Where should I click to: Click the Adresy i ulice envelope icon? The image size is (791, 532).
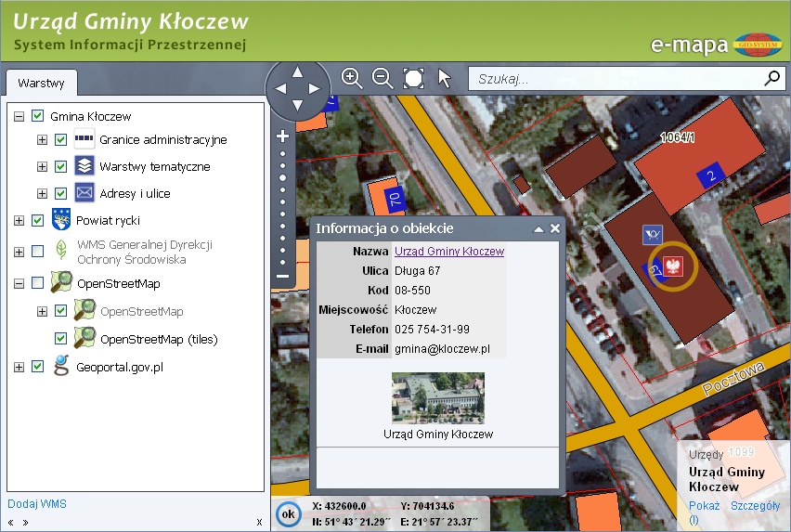pyautogui.click(x=84, y=192)
